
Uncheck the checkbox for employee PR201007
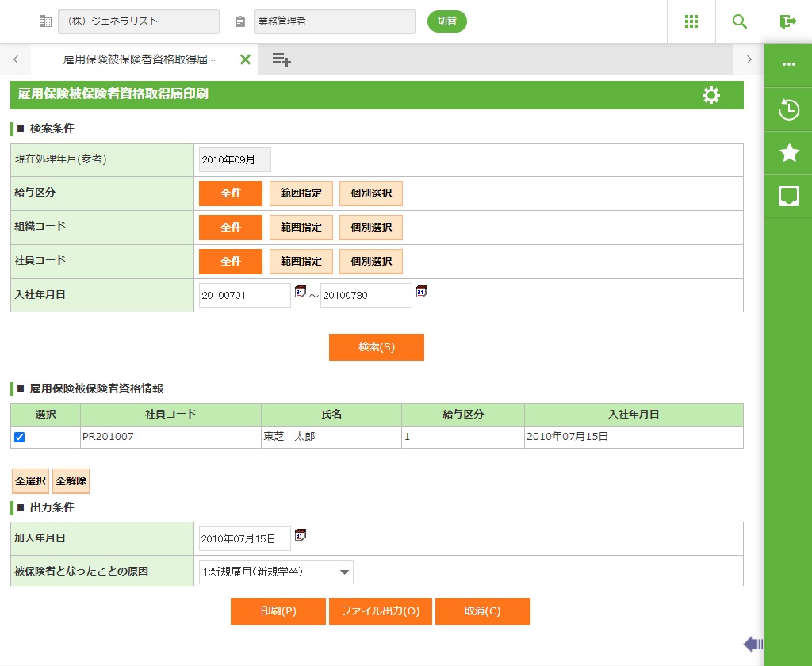click(20, 437)
